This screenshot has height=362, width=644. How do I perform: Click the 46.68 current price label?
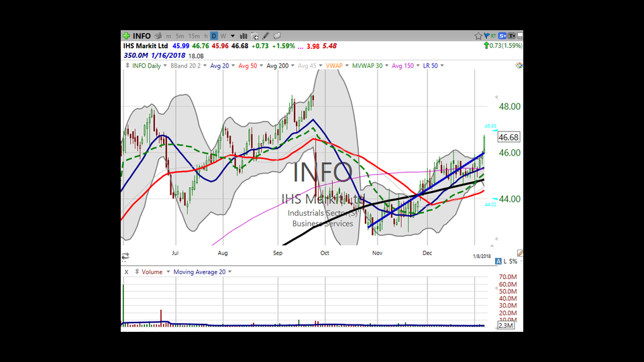[508, 137]
